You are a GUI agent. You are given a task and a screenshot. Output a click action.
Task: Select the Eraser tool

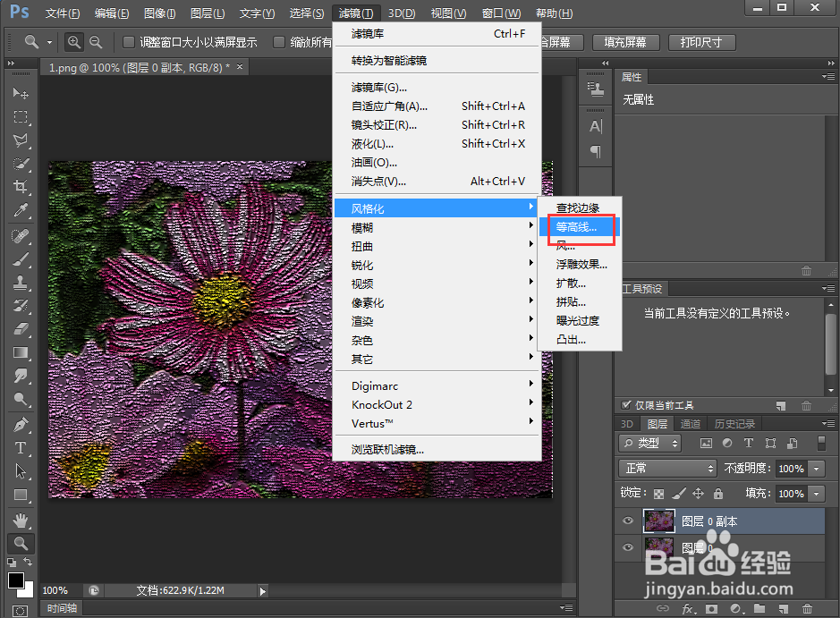21,329
